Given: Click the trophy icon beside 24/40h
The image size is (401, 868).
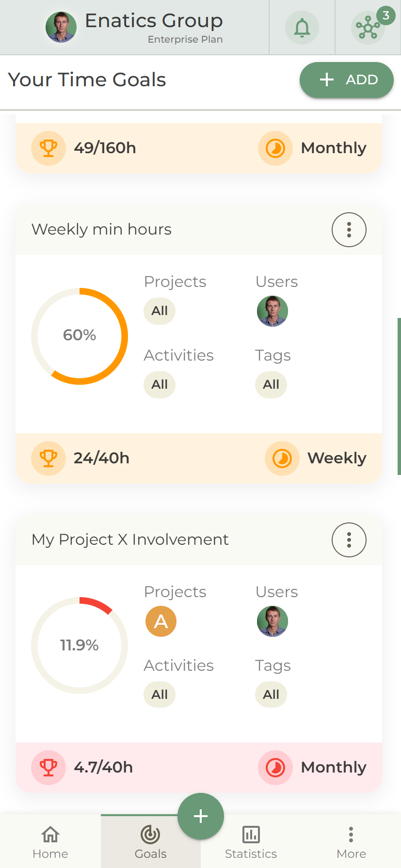Looking at the screenshot, I should tap(48, 458).
